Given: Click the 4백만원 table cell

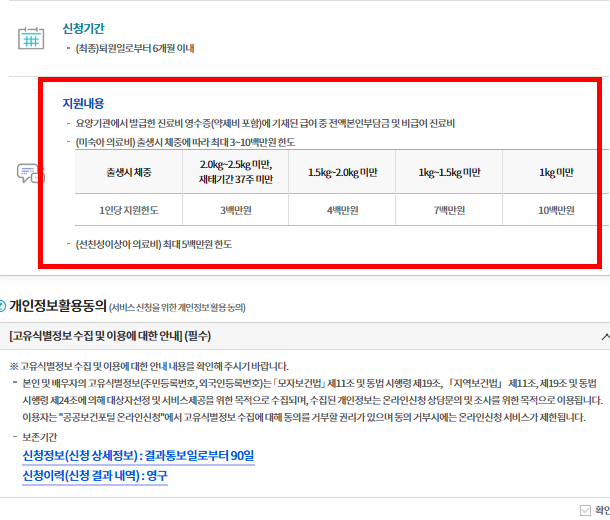Looking at the screenshot, I should (342, 210).
